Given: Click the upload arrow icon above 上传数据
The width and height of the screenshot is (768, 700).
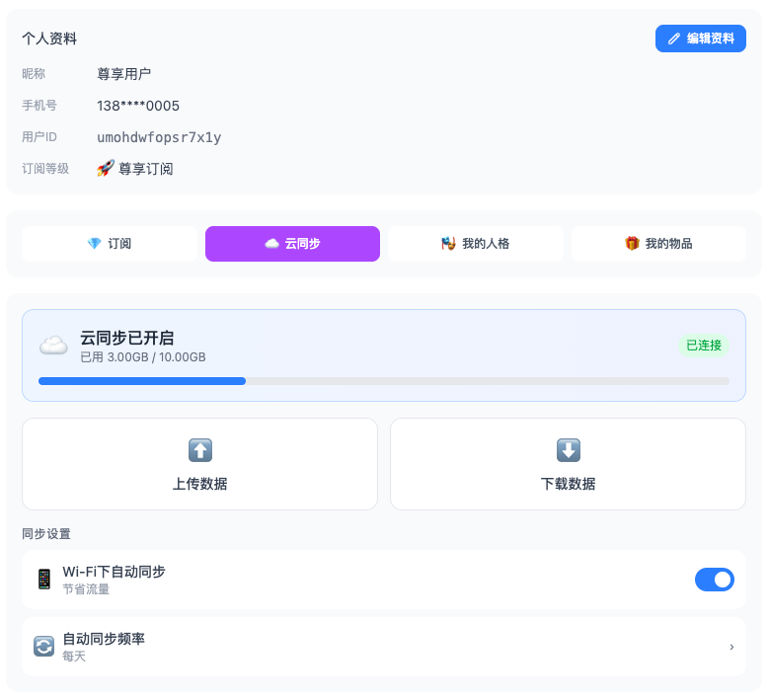Looking at the screenshot, I should point(200,450).
